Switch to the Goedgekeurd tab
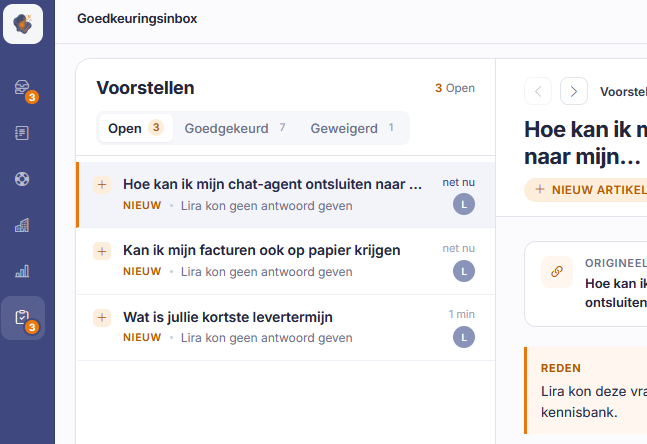Viewport: 647px width, 444px height. point(235,128)
